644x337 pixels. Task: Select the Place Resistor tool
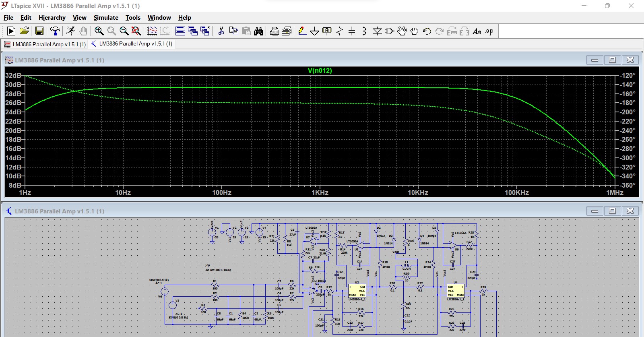pos(340,31)
